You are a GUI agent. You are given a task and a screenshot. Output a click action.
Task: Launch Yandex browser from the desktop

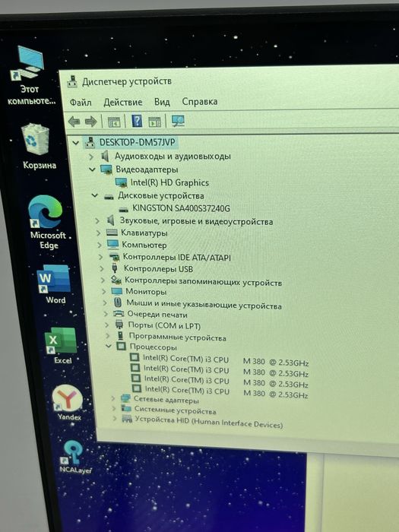[x=68, y=403]
